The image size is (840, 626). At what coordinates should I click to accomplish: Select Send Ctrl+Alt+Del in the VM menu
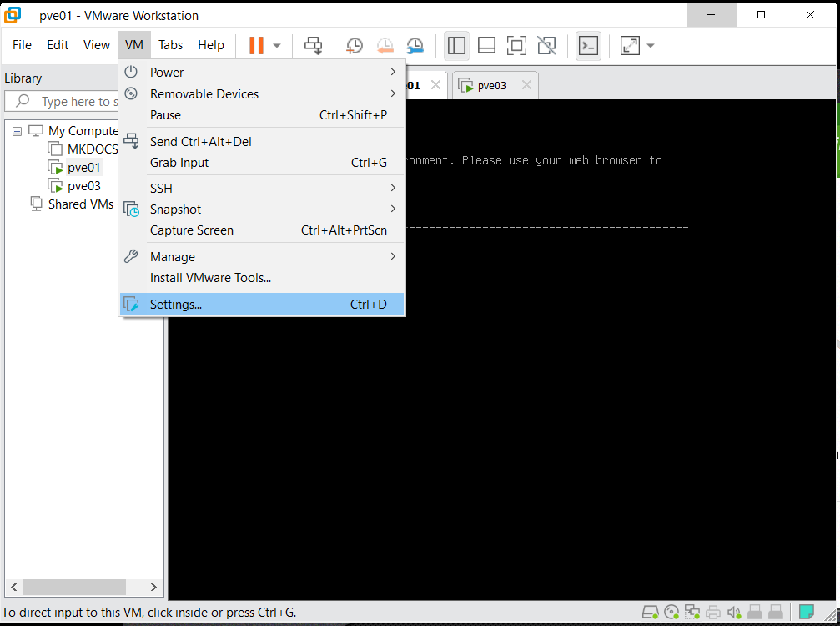point(262,142)
